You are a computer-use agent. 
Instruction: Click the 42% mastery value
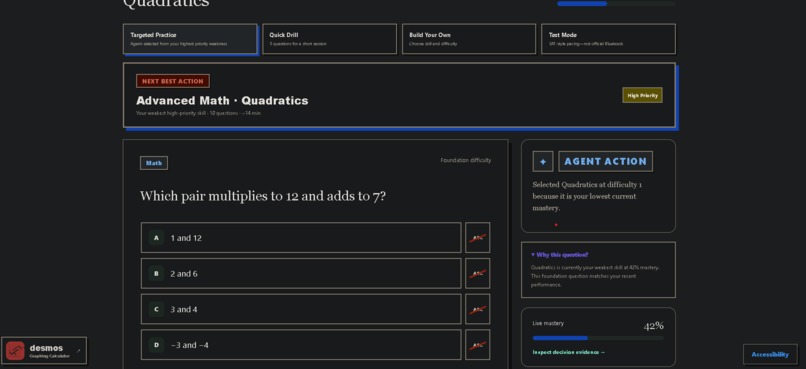tap(653, 326)
